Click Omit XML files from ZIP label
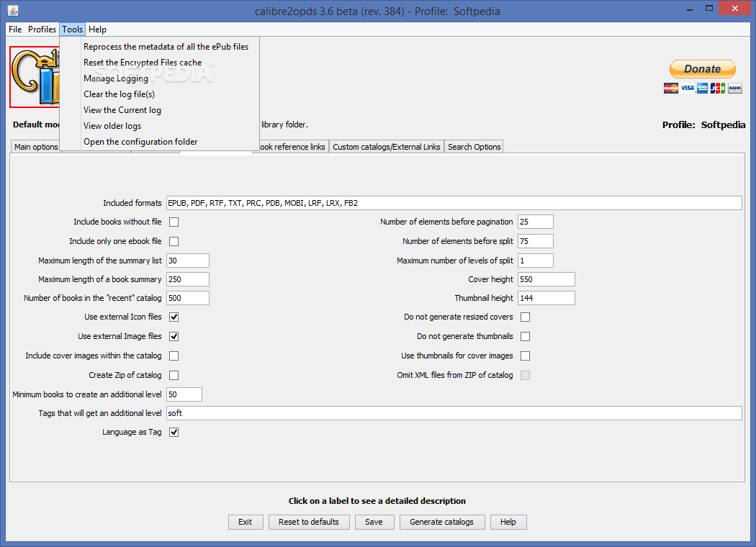The width and height of the screenshot is (756, 547). (454, 375)
